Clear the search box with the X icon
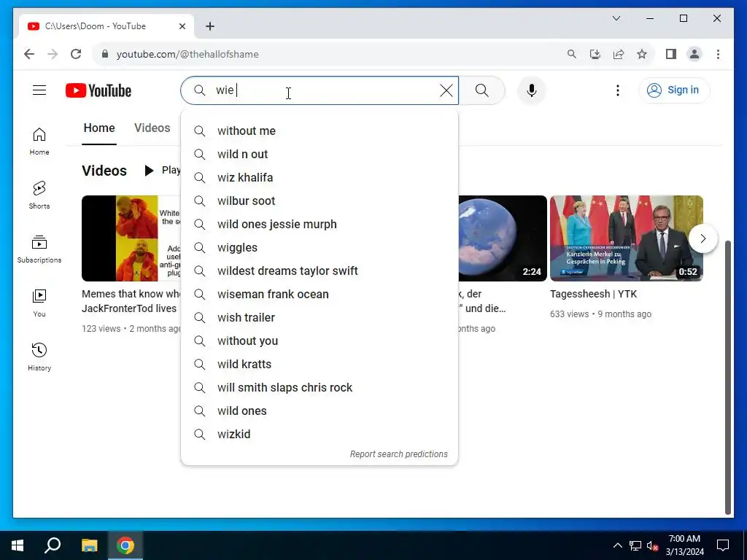747x560 pixels. 446,90
